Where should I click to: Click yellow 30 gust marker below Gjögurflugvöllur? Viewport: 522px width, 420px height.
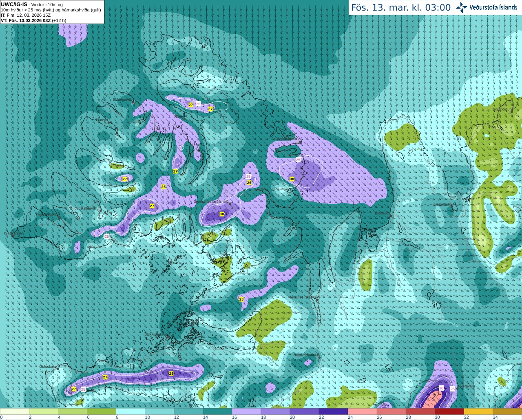292,179
